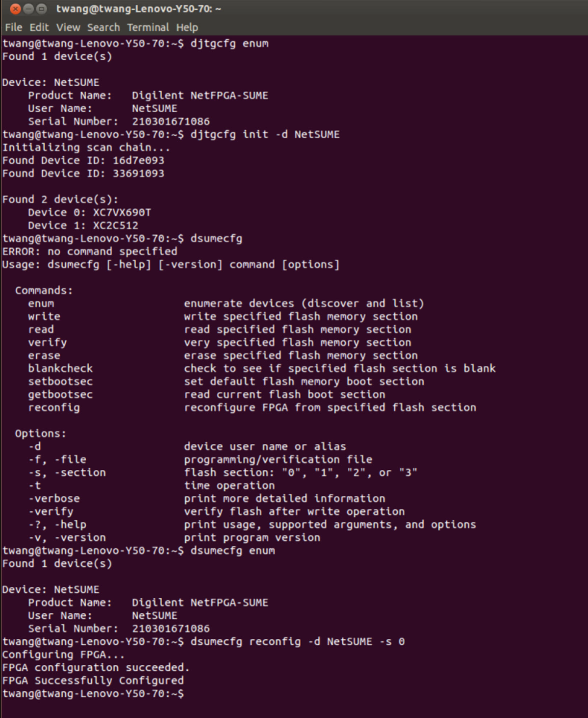
Task: Open the Terminal menu
Action: coord(148,27)
